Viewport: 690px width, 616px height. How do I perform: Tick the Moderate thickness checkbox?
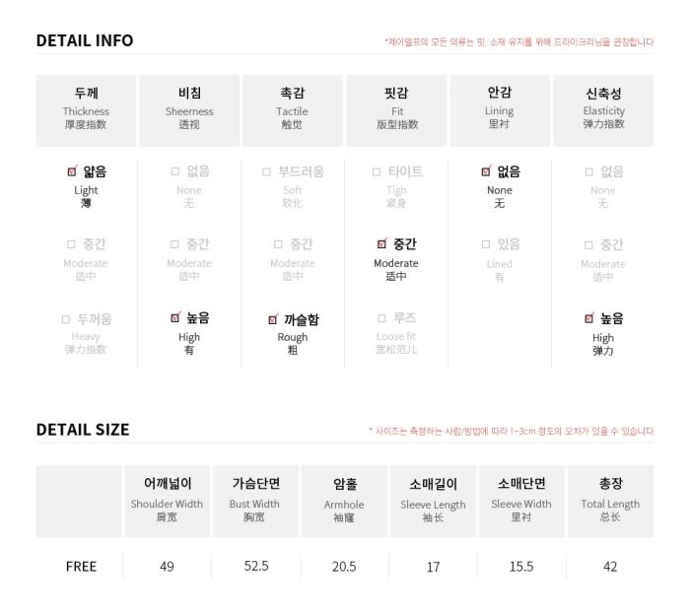click(71, 244)
